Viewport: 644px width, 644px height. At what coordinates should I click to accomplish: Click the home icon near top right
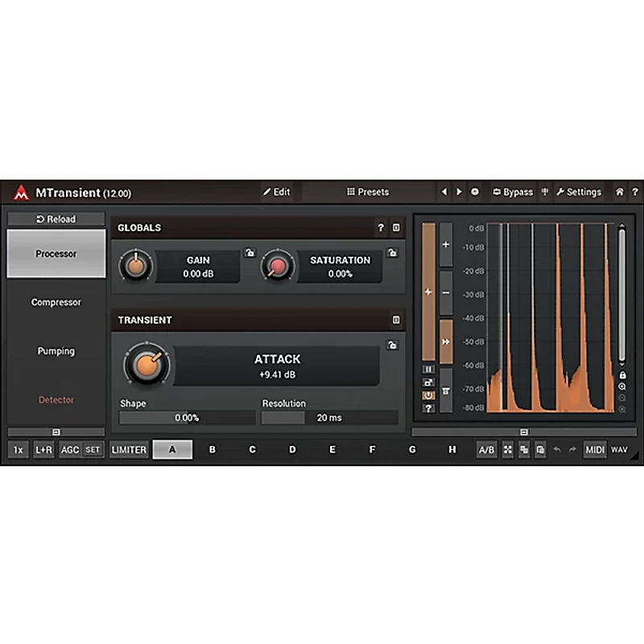coord(618,192)
